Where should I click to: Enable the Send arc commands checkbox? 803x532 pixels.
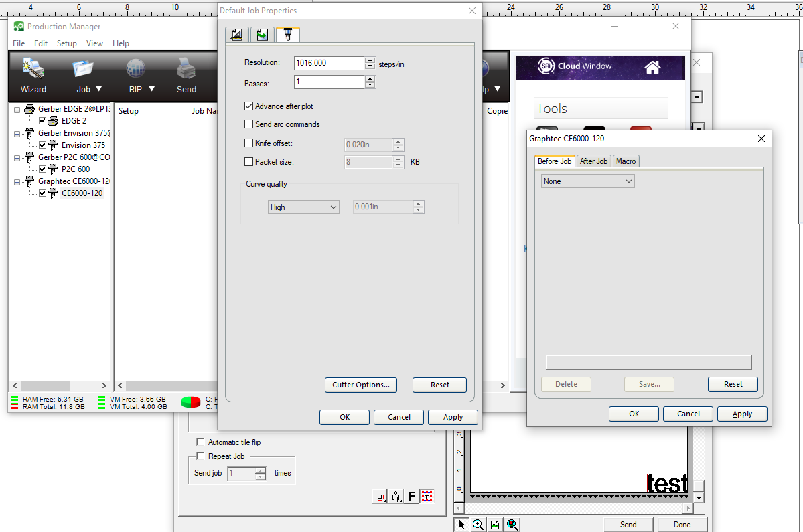(x=249, y=124)
